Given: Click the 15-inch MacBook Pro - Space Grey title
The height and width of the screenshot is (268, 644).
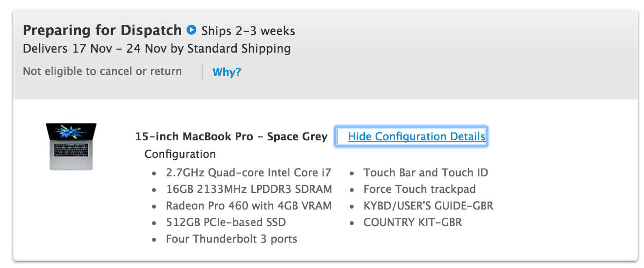Looking at the screenshot, I should (231, 136).
